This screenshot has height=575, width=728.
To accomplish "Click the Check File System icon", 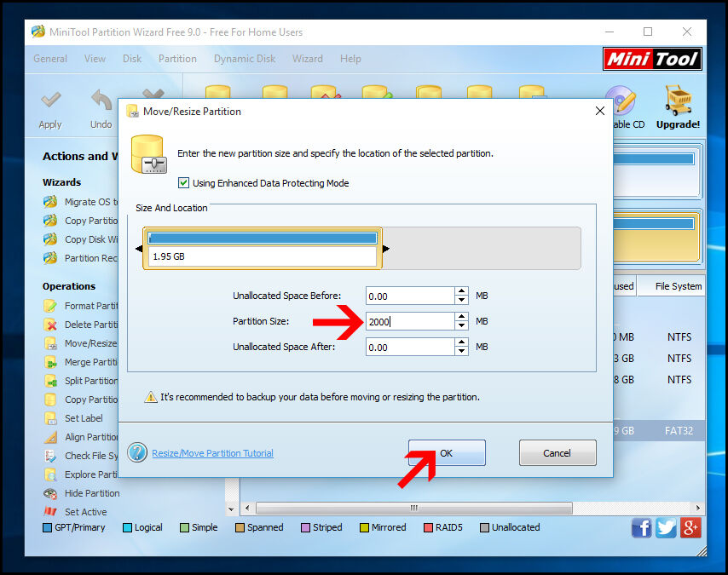I will 50,456.
